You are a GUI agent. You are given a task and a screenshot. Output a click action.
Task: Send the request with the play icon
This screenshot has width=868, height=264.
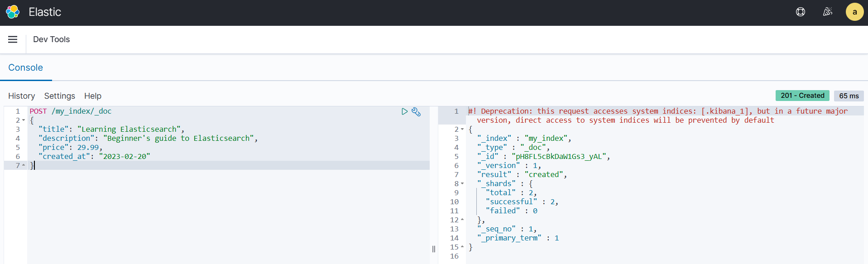click(404, 111)
